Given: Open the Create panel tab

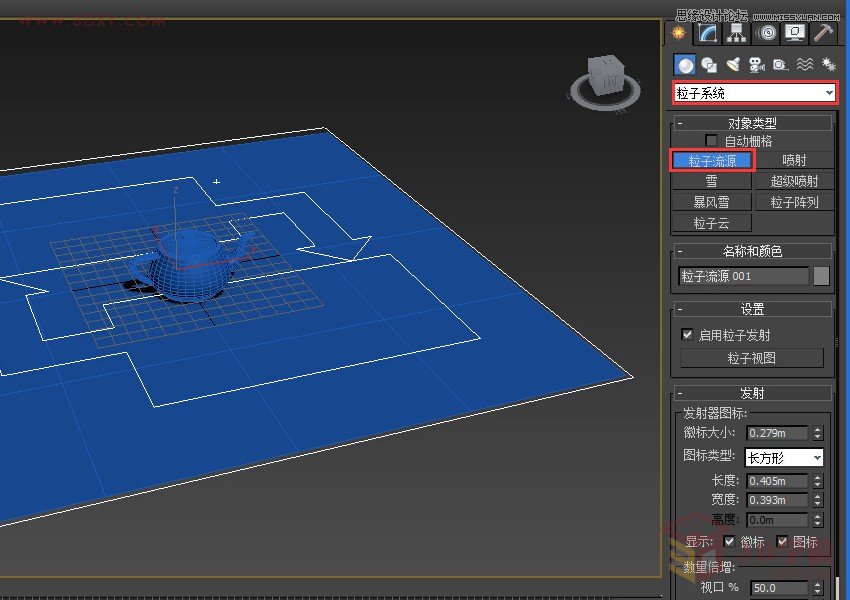Looking at the screenshot, I should pos(678,33).
